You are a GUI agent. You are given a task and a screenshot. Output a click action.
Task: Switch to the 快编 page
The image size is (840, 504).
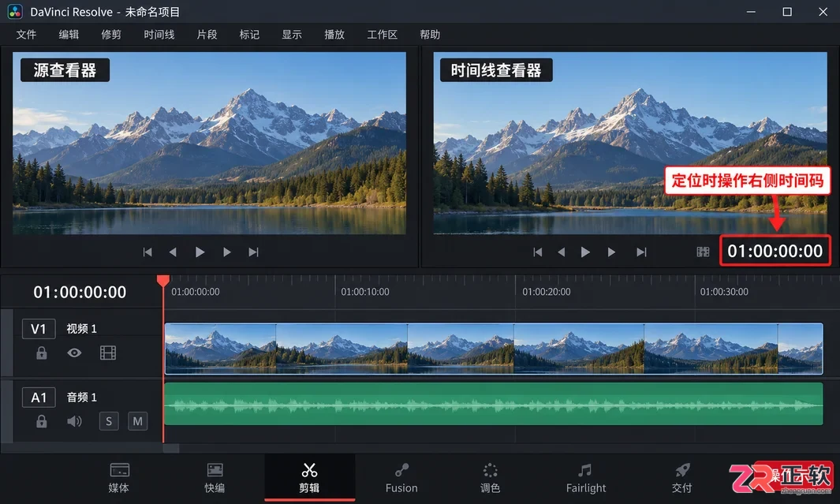215,478
